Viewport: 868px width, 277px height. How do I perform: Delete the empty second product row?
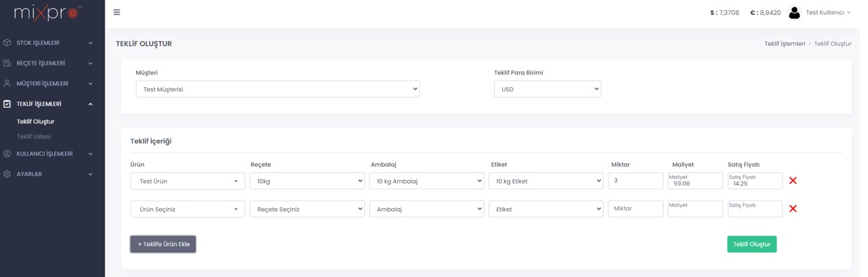click(793, 209)
